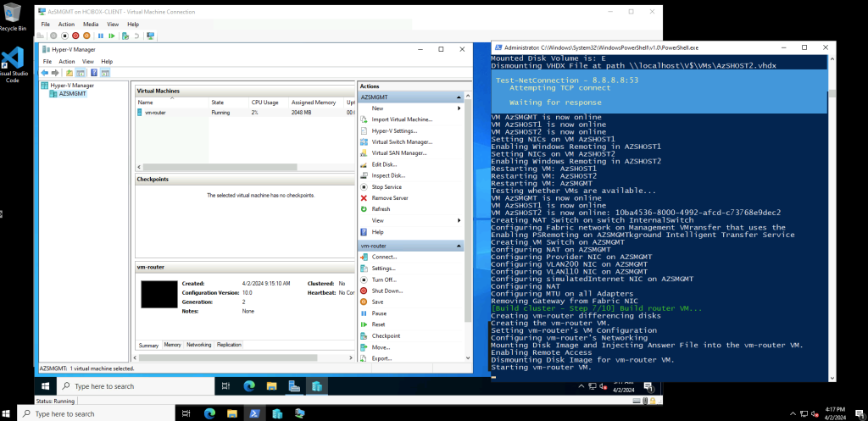Viewport: 868px width, 421px height.
Task: Open the Media menu in VM Connection window
Action: coord(91,25)
